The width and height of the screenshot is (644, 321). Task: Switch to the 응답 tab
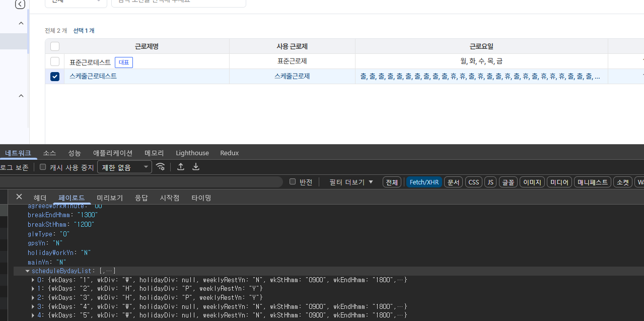point(141,198)
